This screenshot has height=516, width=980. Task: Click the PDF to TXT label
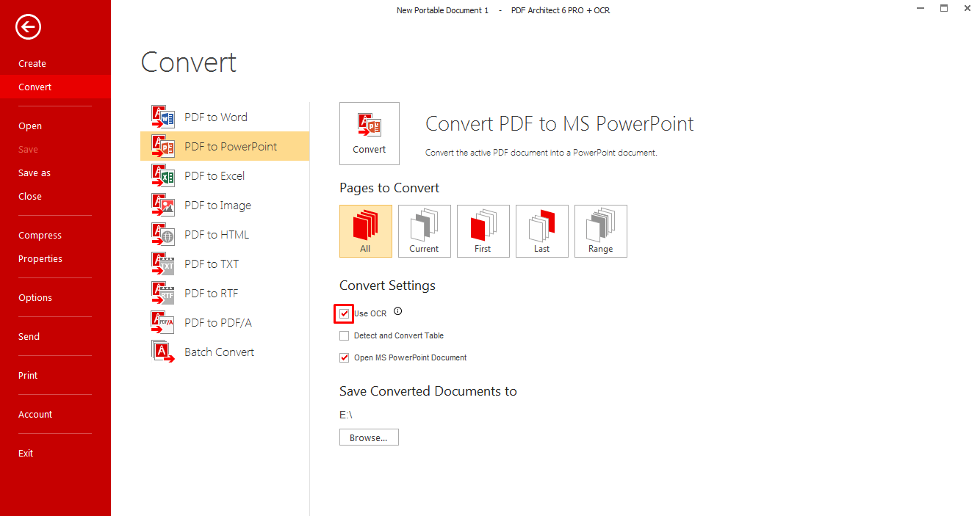click(212, 264)
